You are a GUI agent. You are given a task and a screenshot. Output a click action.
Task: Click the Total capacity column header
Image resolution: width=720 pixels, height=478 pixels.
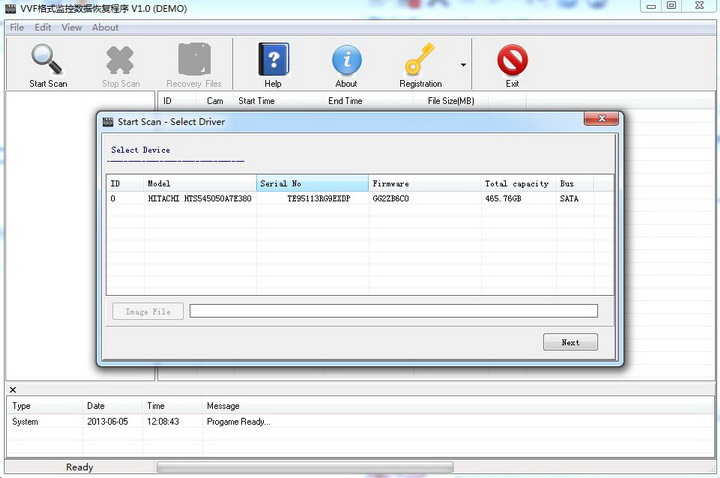tap(518, 183)
